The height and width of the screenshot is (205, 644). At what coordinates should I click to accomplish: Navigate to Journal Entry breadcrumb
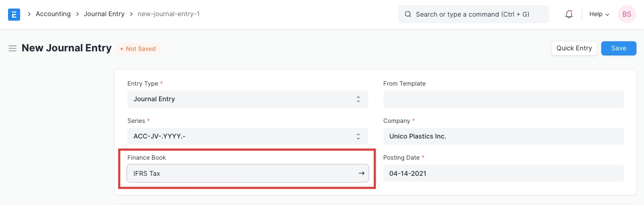point(104,14)
